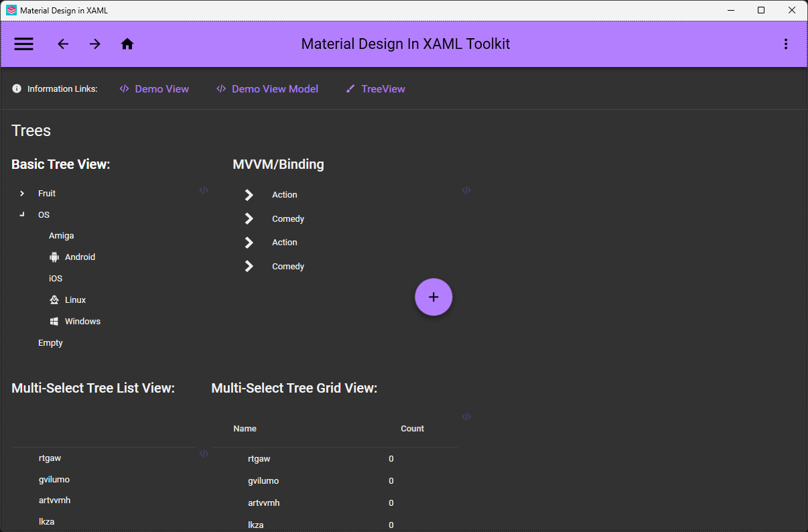Click the Name column header
This screenshot has height=532, width=808.
(x=245, y=429)
